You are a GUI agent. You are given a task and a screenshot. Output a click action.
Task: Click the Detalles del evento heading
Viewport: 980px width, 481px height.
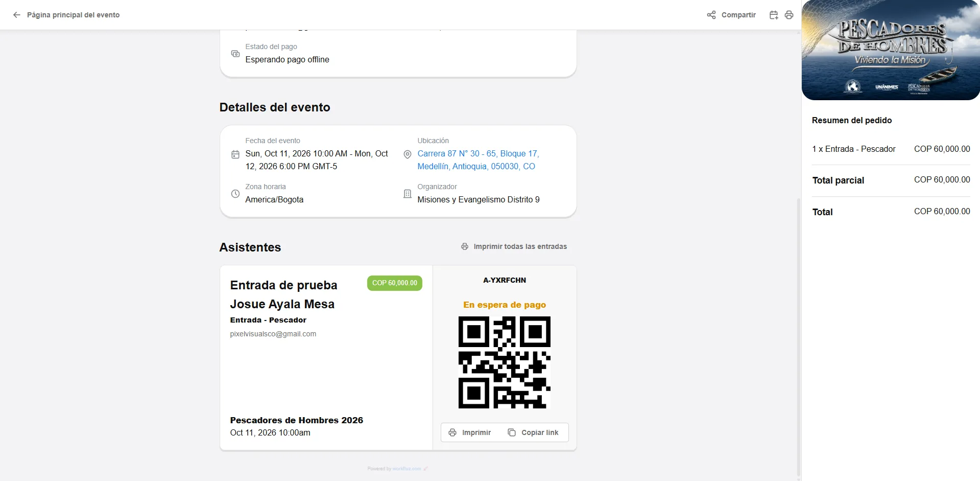(x=275, y=107)
